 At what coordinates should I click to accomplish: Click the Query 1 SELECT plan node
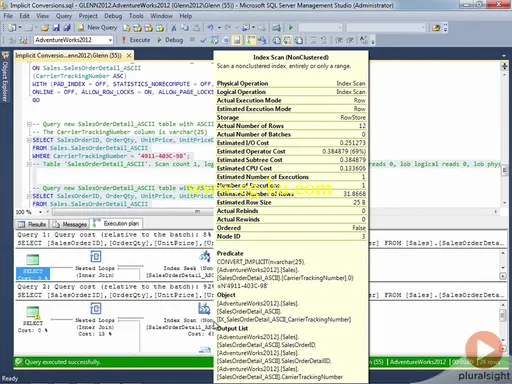click(33, 267)
